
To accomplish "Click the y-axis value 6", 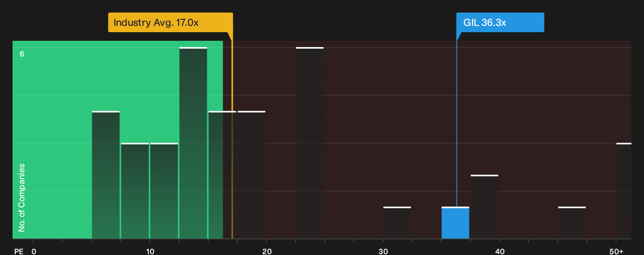I will point(22,54).
